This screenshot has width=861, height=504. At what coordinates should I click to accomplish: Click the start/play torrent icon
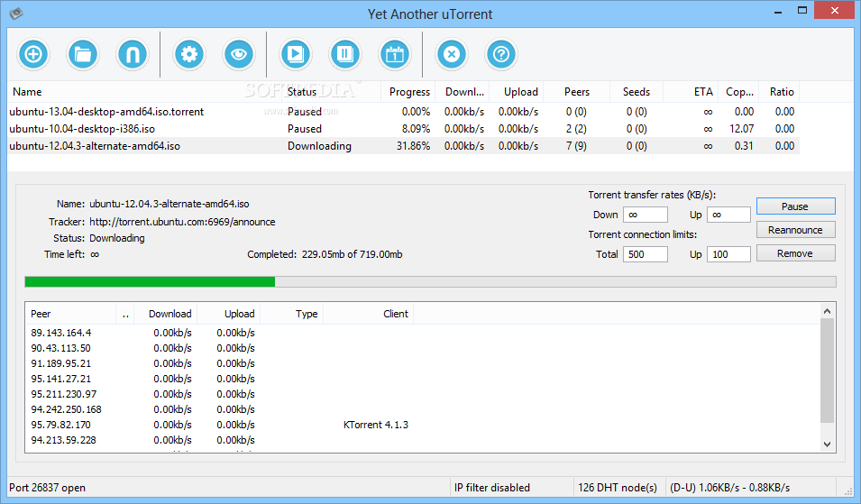coord(296,54)
